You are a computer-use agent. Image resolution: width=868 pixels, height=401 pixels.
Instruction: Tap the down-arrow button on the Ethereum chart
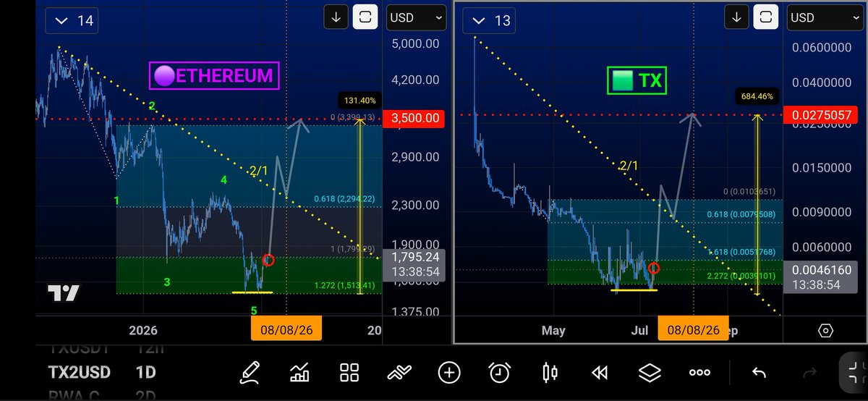pos(336,17)
